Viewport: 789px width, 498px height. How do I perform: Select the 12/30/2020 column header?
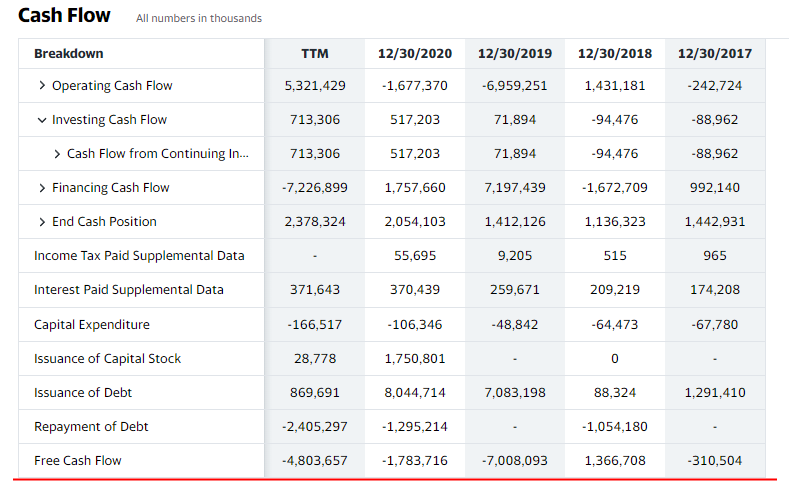pyautogui.click(x=415, y=53)
